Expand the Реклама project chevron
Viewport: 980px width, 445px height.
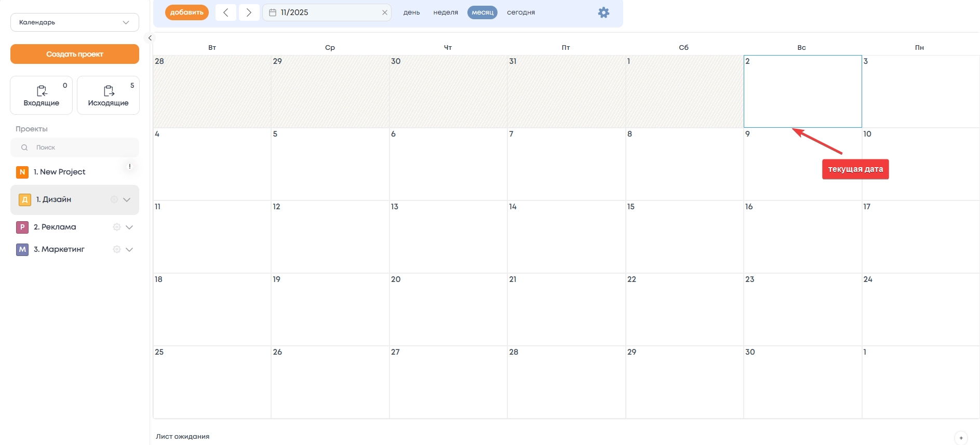point(130,227)
